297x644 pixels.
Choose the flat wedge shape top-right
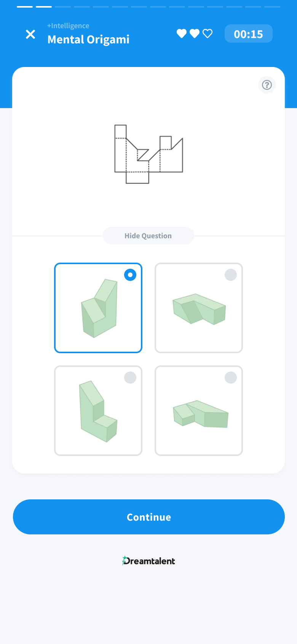(199, 309)
